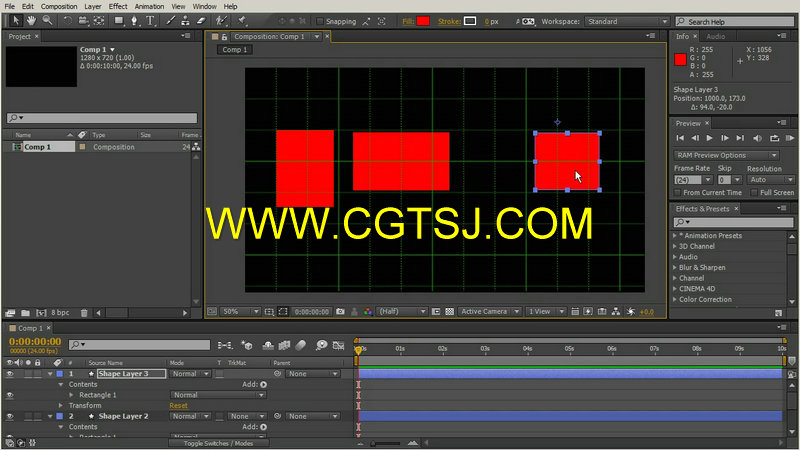The image size is (800, 450).
Task: Expand Rectangle 1 under Shape Layer 3
Action: click(x=71, y=395)
